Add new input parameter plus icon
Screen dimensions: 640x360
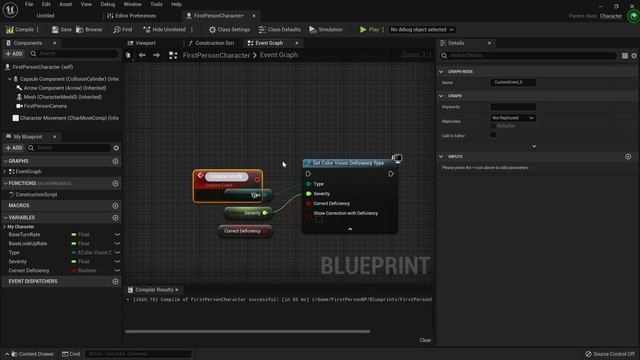(628, 157)
